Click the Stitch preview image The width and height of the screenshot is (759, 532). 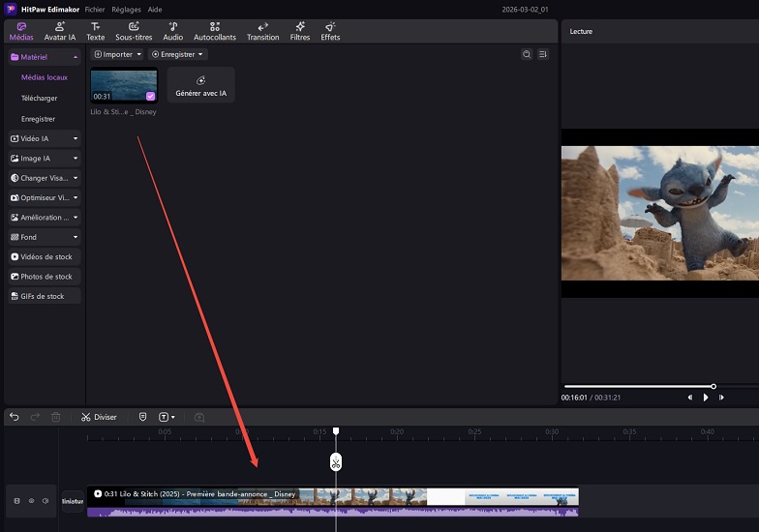click(x=660, y=213)
